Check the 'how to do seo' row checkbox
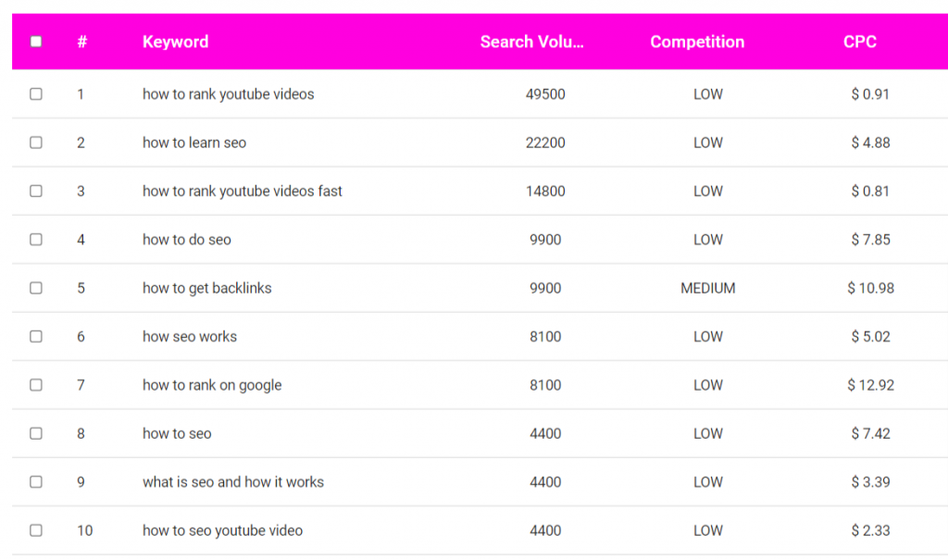Image resolution: width=948 pixels, height=560 pixels. tap(36, 240)
